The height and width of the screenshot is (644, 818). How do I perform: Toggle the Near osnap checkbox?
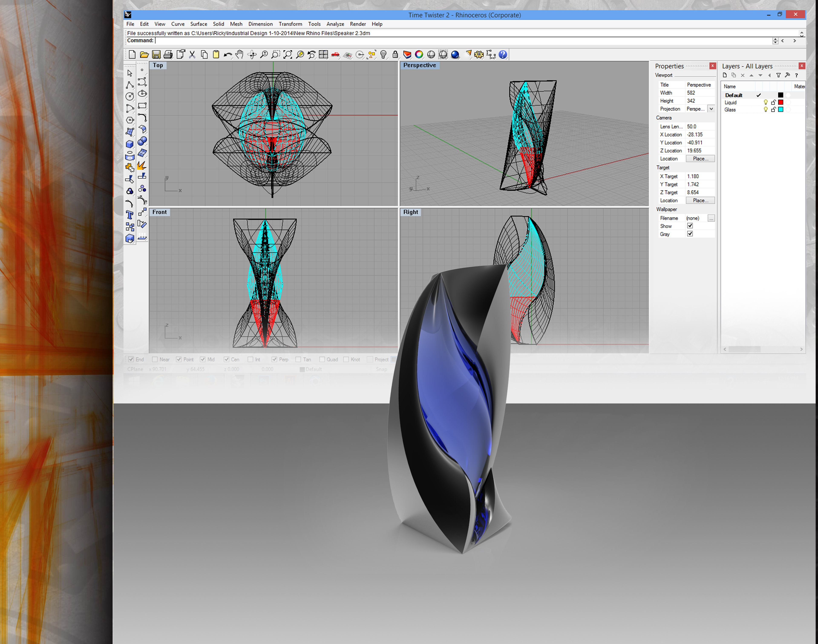click(x=155, y=359)
